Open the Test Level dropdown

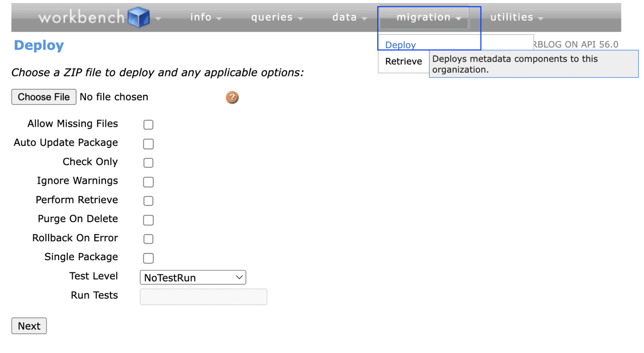[x=192, y=277]
